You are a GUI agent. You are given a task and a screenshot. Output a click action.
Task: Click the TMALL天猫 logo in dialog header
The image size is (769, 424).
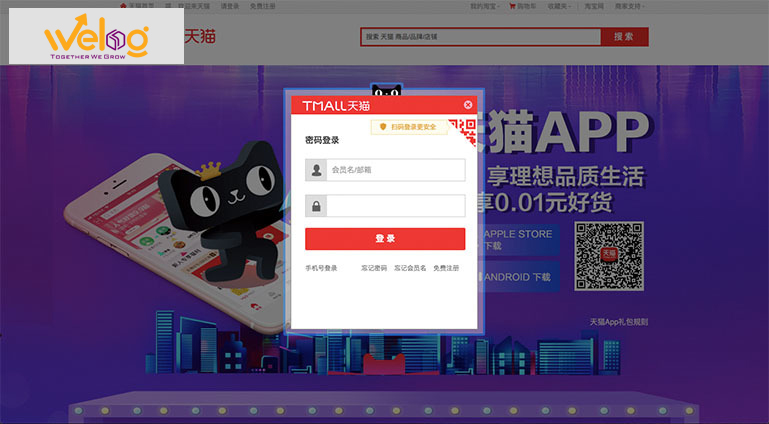(x=336, y=105)
